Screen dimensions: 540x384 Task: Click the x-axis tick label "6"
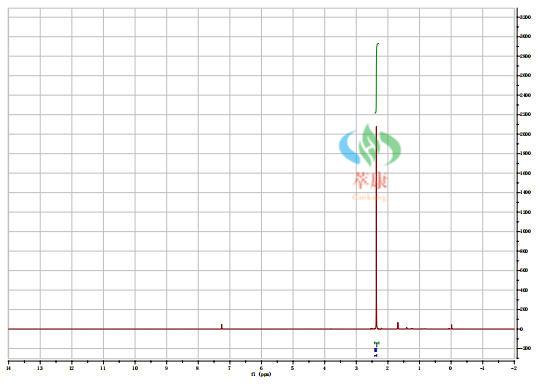261,368
